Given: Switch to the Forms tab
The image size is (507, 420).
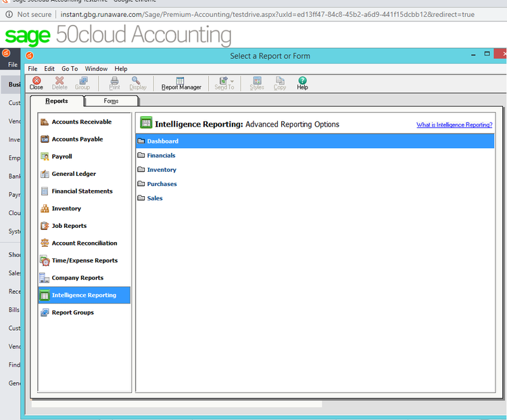Looking at the screenshot, I should click(112, 101).
